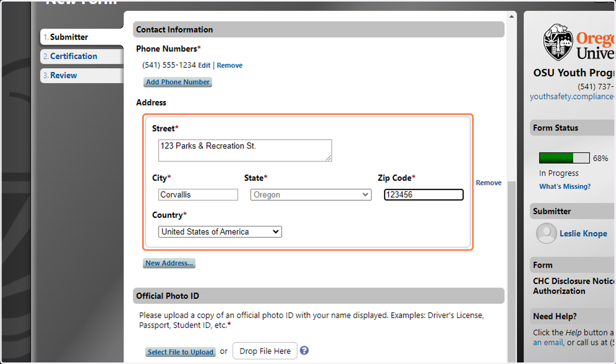This screenshot has height=364, width=616.
Task: Open the Country dropdown
Action: tap(220, 232)
